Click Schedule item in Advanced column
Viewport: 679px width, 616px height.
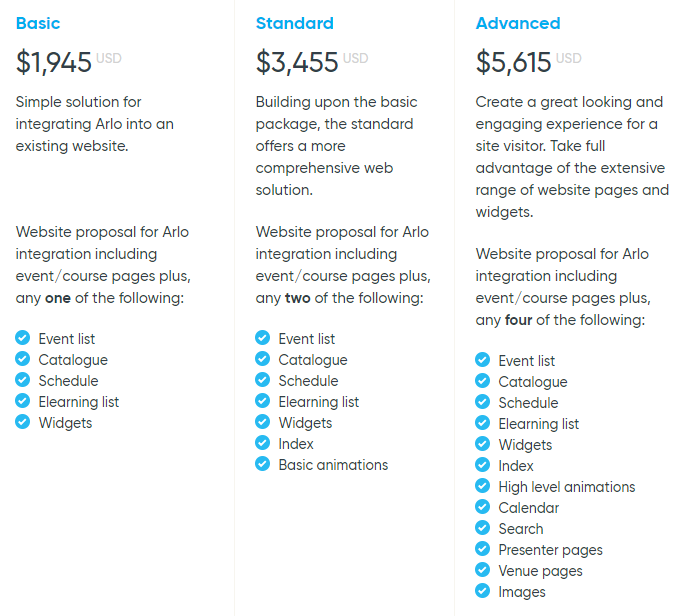[528, 403]
